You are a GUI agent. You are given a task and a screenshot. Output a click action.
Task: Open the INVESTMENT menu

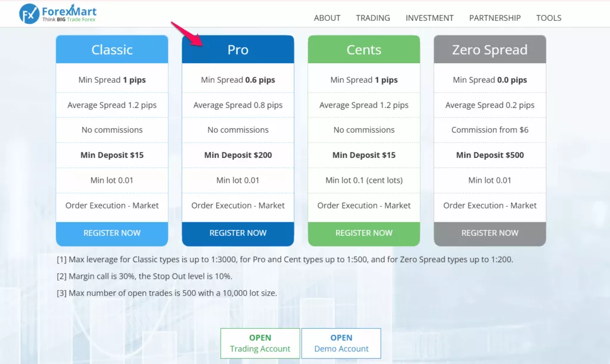click(430, 18)
